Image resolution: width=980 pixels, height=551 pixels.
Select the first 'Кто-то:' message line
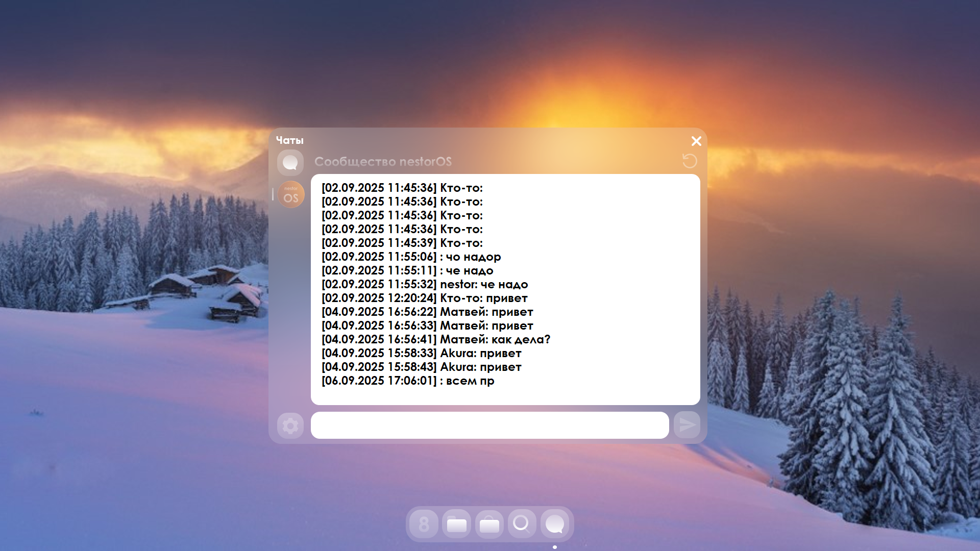point(402,188)
